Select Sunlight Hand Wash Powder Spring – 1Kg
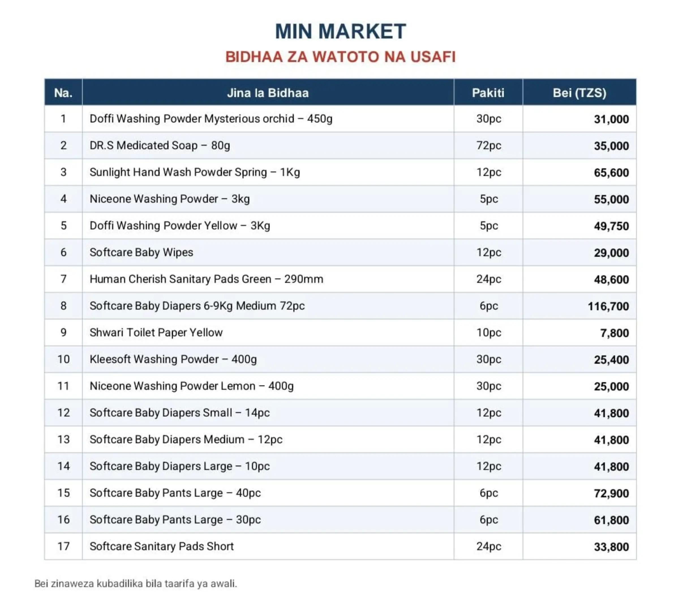 point(194,172)
